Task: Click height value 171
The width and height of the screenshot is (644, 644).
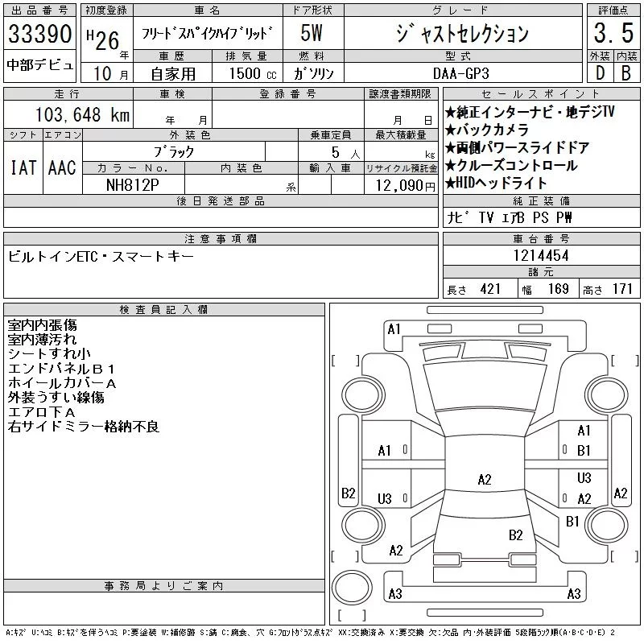Action: (x=622, y=289)
